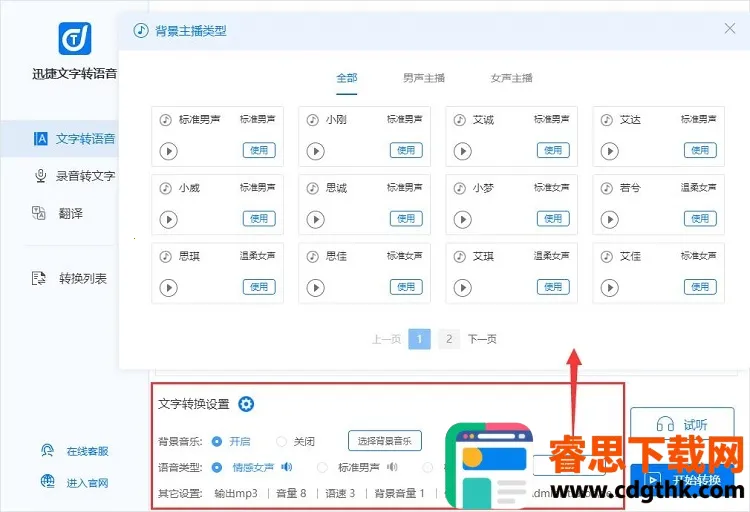
Task: Open 在线客服 support icon
Action: [x=47, y=451]
